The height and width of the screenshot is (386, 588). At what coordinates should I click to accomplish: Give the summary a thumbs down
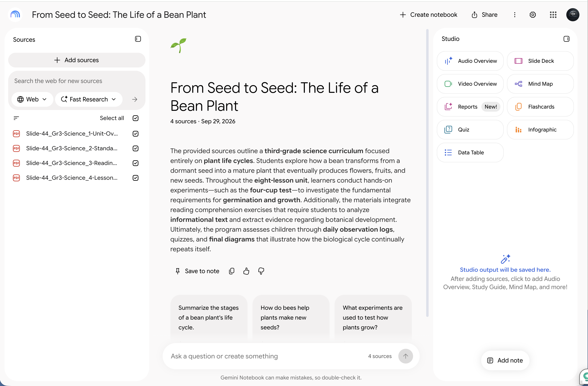coord(261,271)
